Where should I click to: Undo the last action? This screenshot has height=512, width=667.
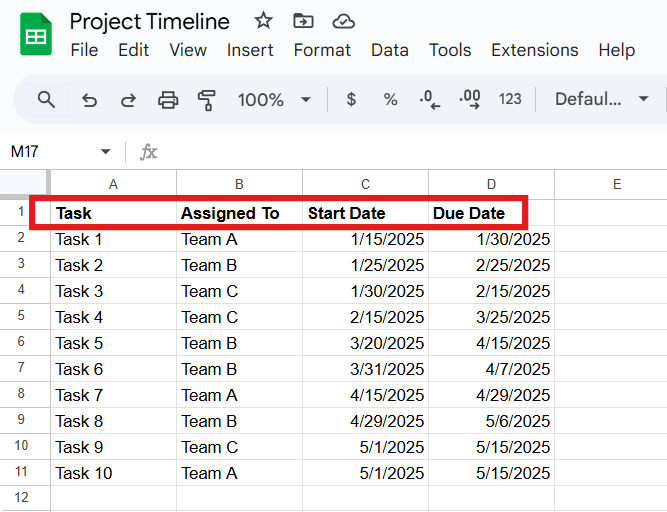coord(89,99)
